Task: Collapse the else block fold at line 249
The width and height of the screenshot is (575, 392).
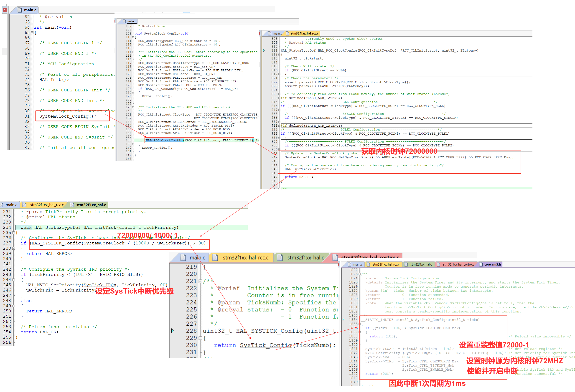Action: (x=14, y=306)
